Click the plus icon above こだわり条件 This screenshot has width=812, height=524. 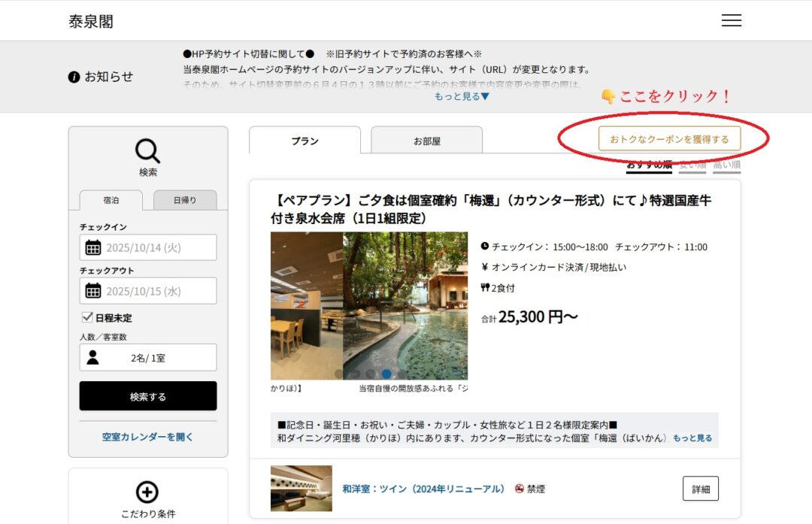147,492
